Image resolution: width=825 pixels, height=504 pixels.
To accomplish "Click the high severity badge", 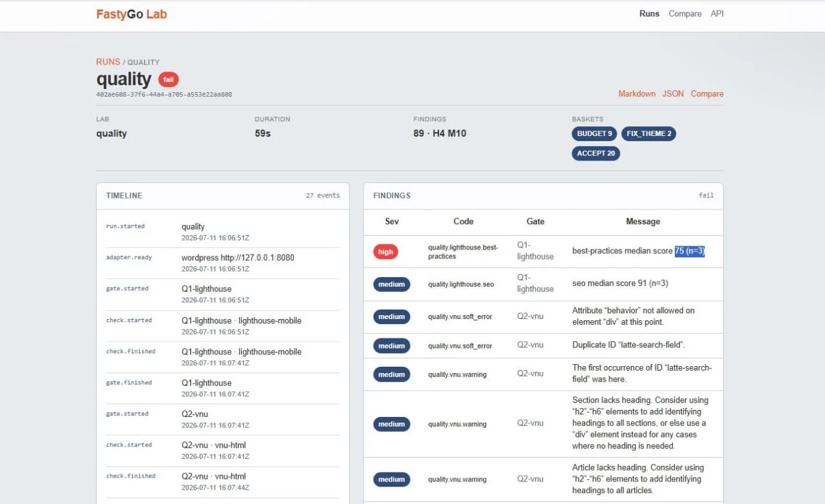I will point(385,252).
